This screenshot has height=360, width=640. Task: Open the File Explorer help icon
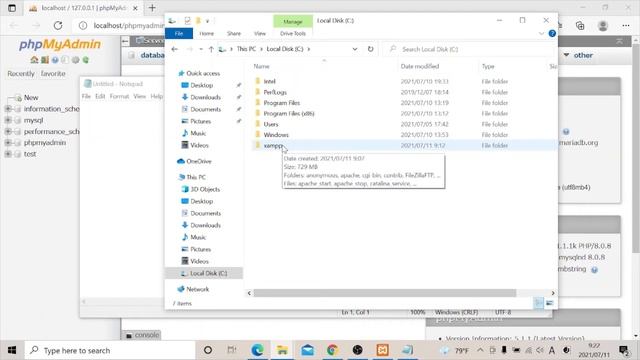click(x=552, y=33)
